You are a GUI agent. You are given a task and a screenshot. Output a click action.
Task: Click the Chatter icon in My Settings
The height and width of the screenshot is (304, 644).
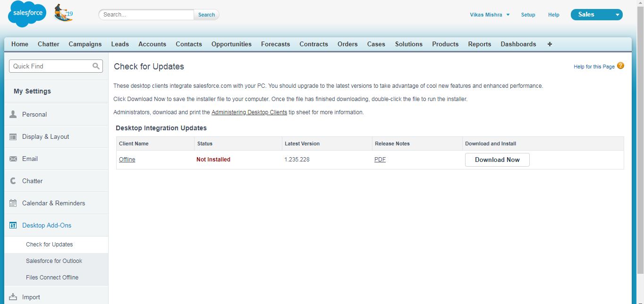click(x=13, y=181)
